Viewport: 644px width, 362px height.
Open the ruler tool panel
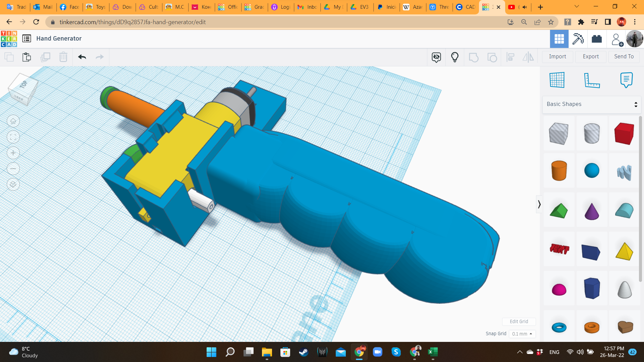592,80
